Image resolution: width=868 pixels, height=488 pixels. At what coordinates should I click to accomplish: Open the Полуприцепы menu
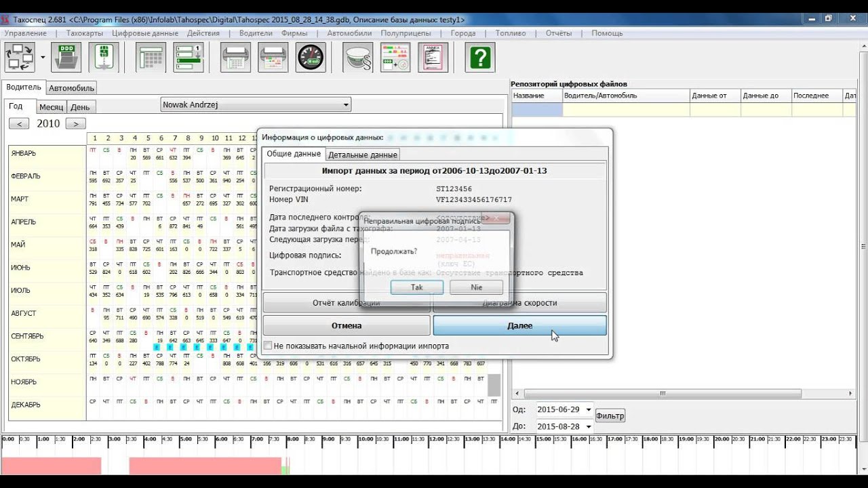coord(406,33)
